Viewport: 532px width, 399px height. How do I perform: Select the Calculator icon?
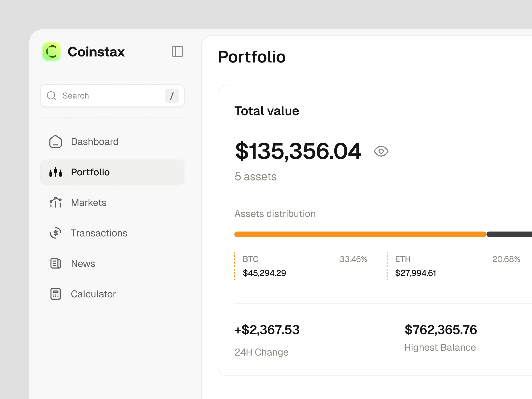click(x=55, y=294)
